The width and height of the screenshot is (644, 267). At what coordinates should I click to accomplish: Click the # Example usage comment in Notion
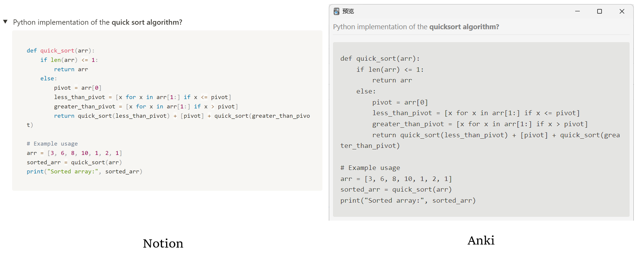tap(52, 144)
